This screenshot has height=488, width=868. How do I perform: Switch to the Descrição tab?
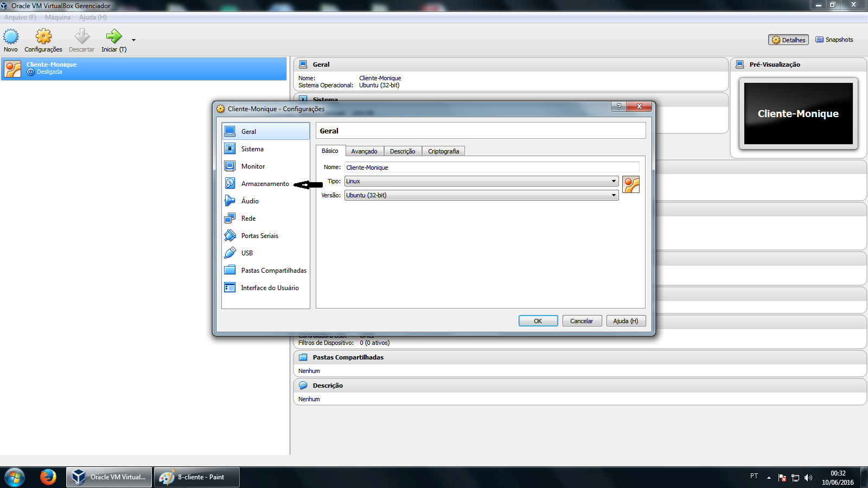(403, 151)
